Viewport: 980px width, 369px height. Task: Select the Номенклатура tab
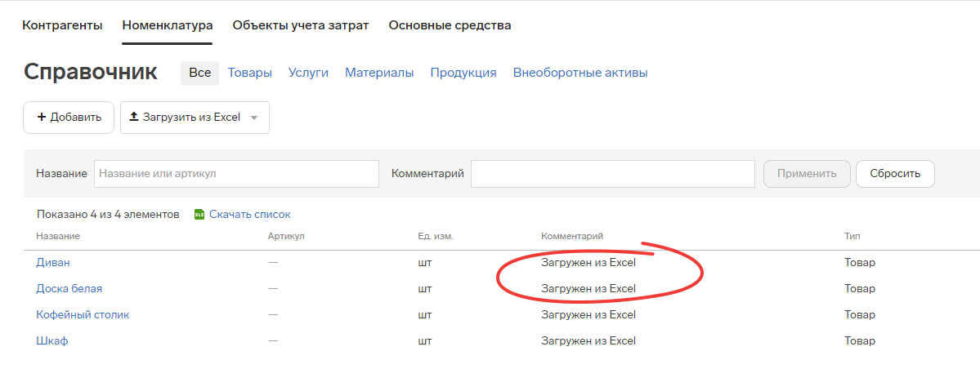pyautogui.click(x=168, y=25)
